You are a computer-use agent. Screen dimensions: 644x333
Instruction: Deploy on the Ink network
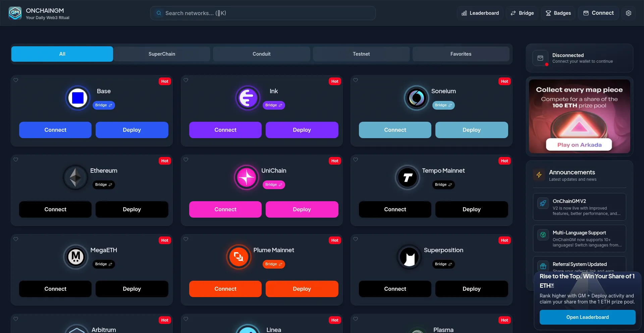pyautogui.click(x=302, y=130)
